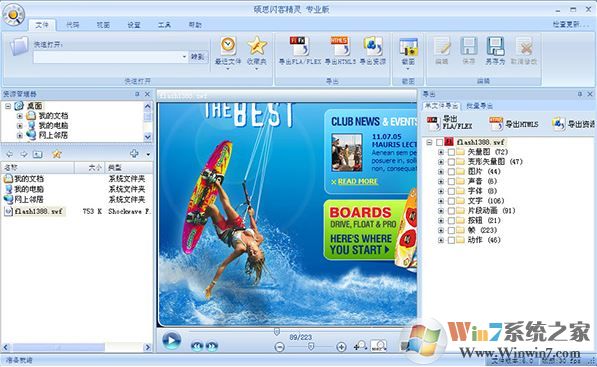Open the round application menu button
597x367 pixels.
coord(14,15)
